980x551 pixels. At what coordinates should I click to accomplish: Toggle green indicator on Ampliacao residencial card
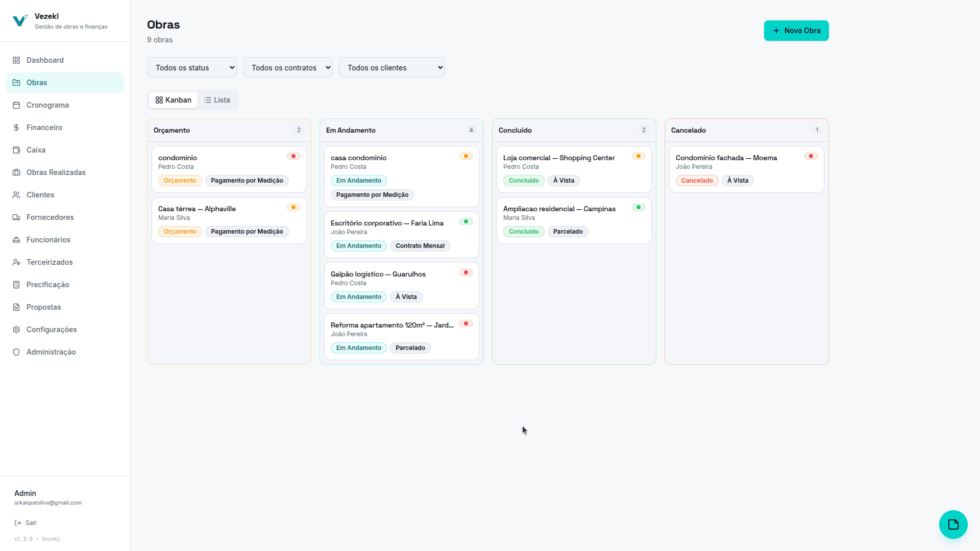(x=639, y=207)
